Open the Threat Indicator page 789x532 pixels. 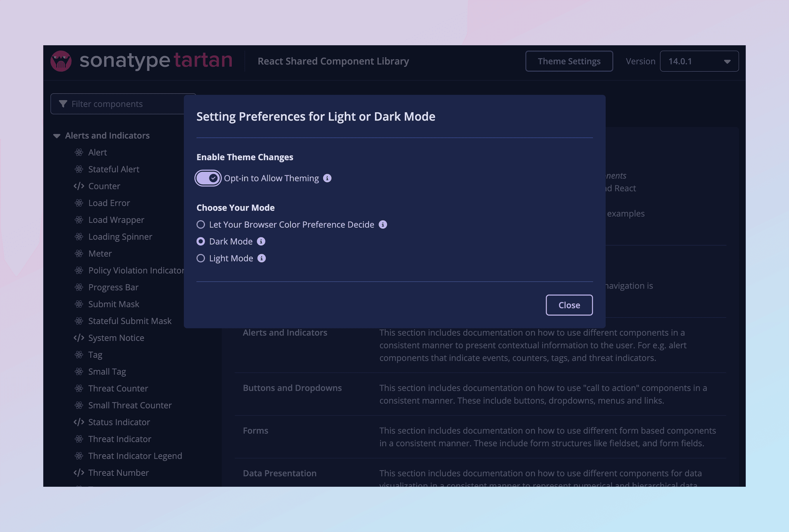coord(120,439)
